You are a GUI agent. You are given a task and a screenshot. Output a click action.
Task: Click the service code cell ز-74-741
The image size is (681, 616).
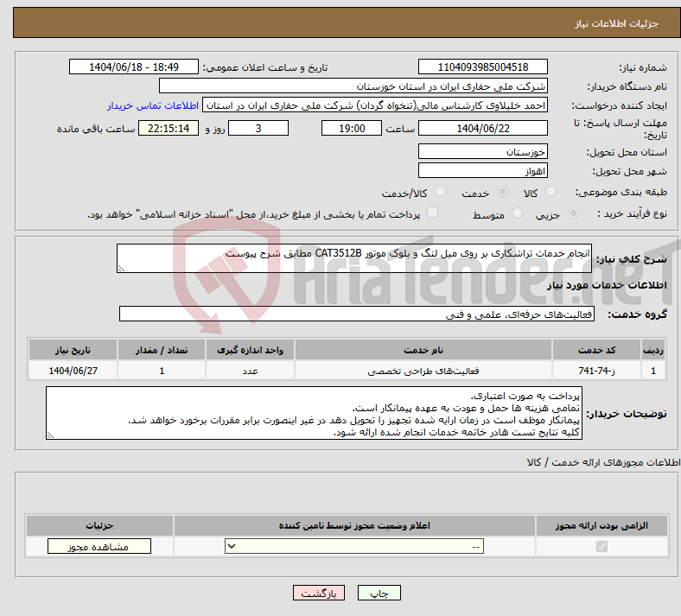tap(597, 371)
